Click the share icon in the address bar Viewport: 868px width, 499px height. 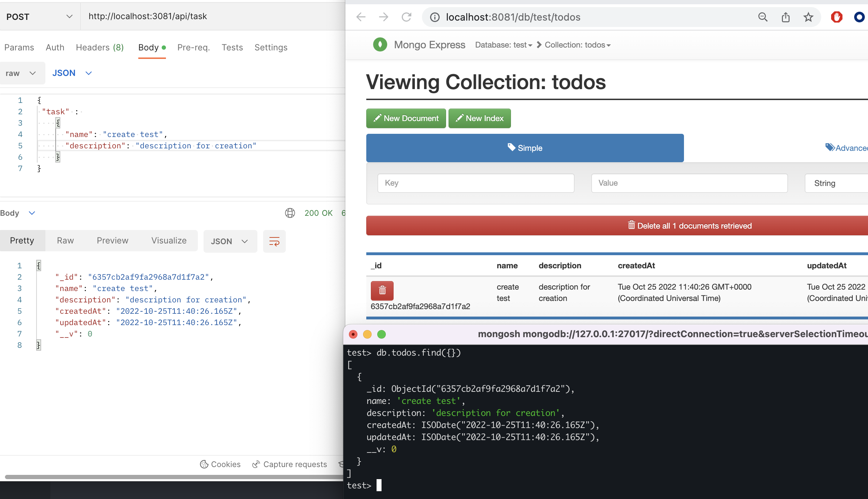pos(785,17)
